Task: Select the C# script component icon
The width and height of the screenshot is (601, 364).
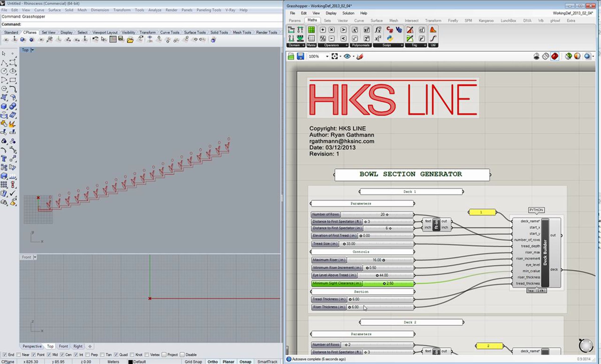Action: [389, 30]
